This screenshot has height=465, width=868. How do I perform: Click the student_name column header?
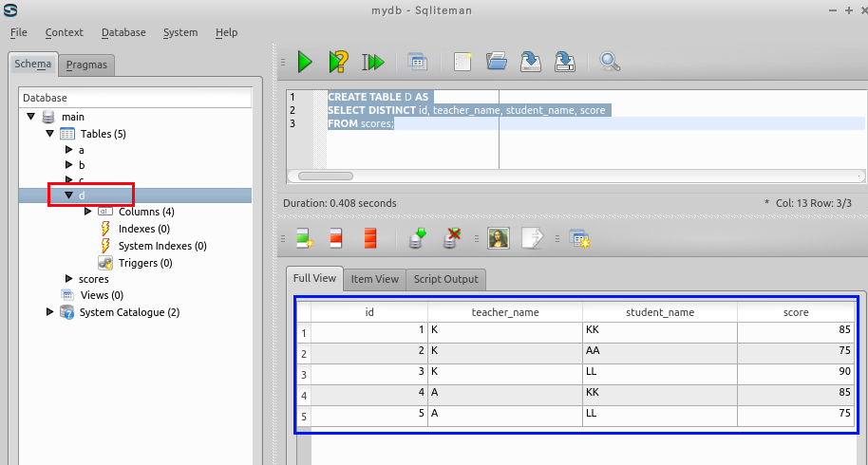click(x=660, y=312)
